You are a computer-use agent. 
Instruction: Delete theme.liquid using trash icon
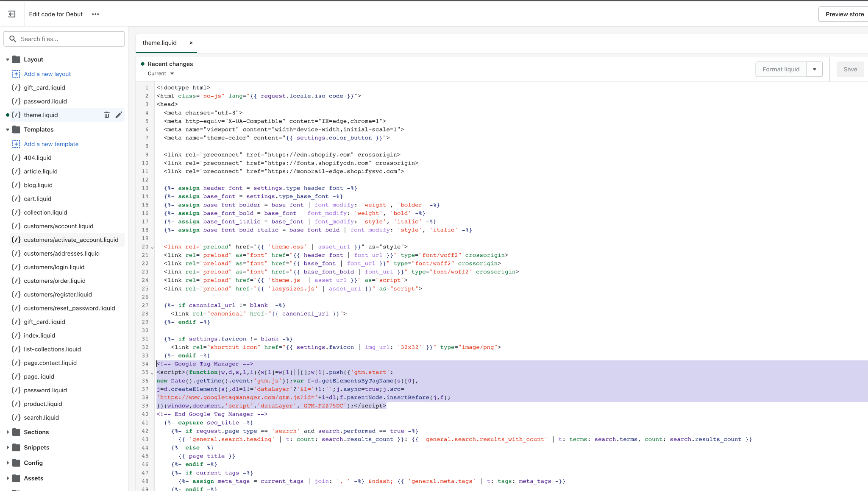(107, 115)
